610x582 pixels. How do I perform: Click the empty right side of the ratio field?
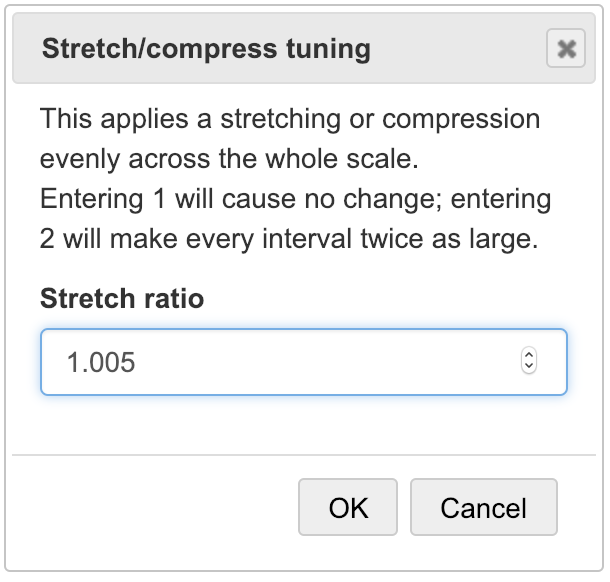click(420, 362)
